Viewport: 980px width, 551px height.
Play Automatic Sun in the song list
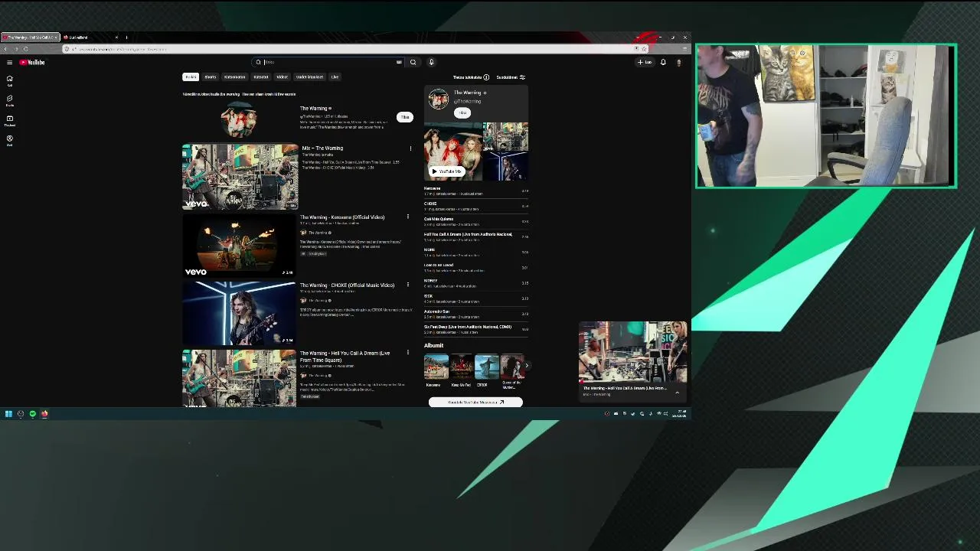coord(475,314)
